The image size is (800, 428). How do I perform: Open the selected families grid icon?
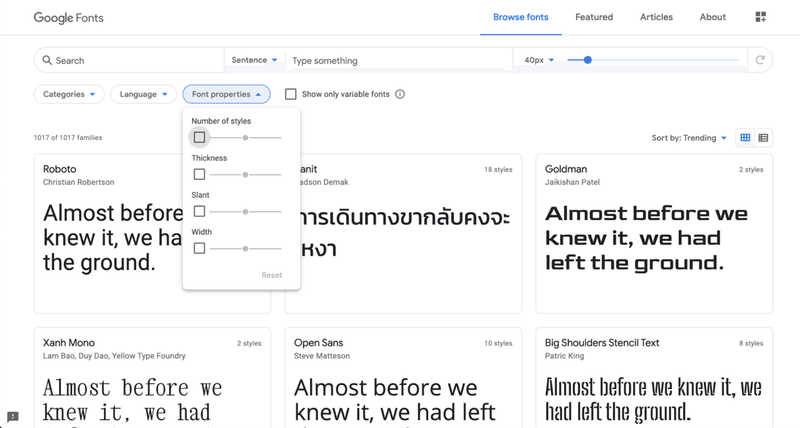click(760, 17)
